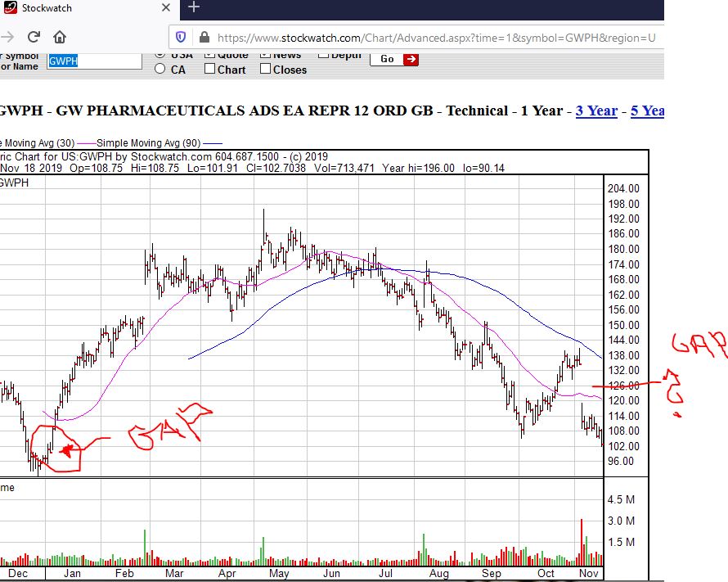The image size is (728, 582).
Task: Open the 5 Year chart link
Action: click(645, 111)
